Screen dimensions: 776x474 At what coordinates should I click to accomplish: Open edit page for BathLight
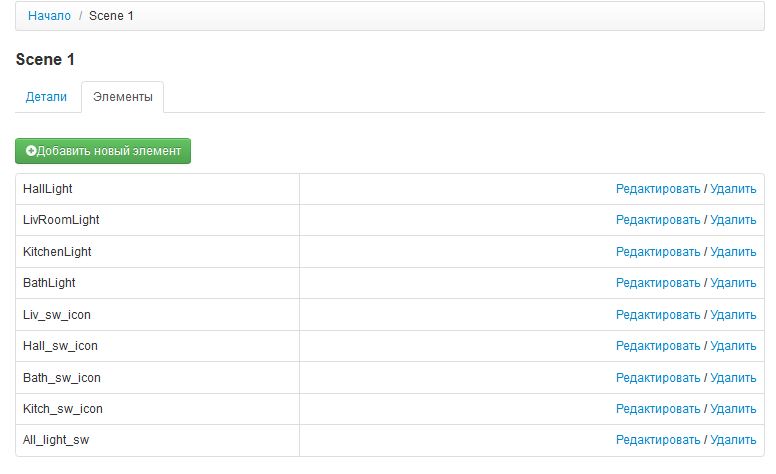658,283
